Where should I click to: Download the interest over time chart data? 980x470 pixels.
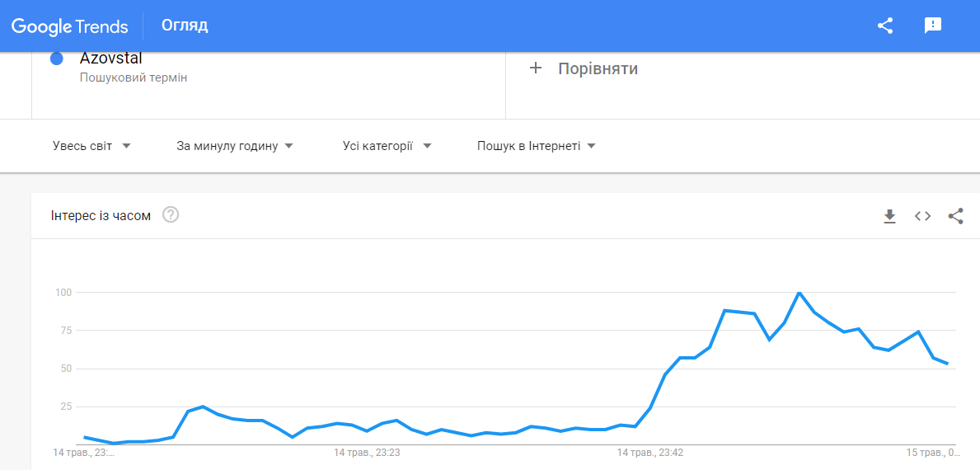click(x=889, y=216)
